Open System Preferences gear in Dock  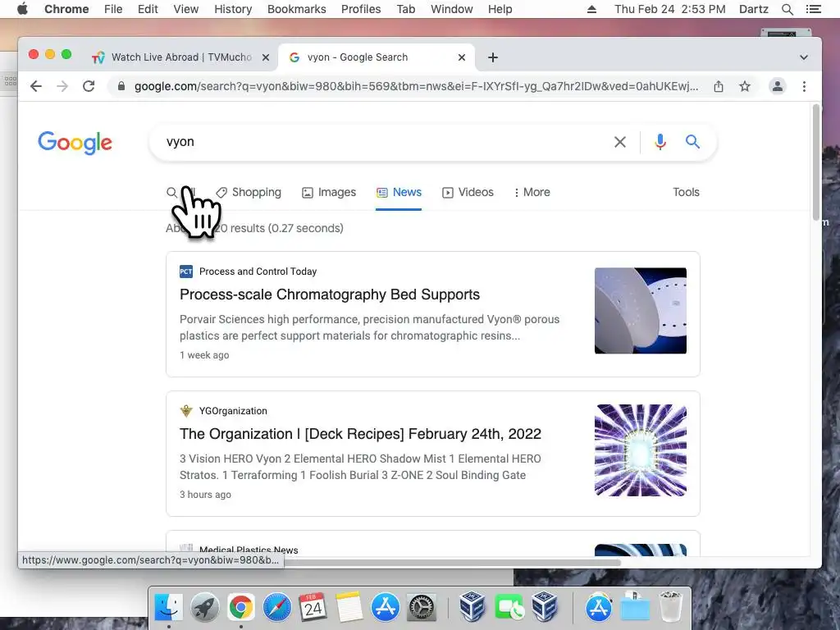tap(422, 608)
